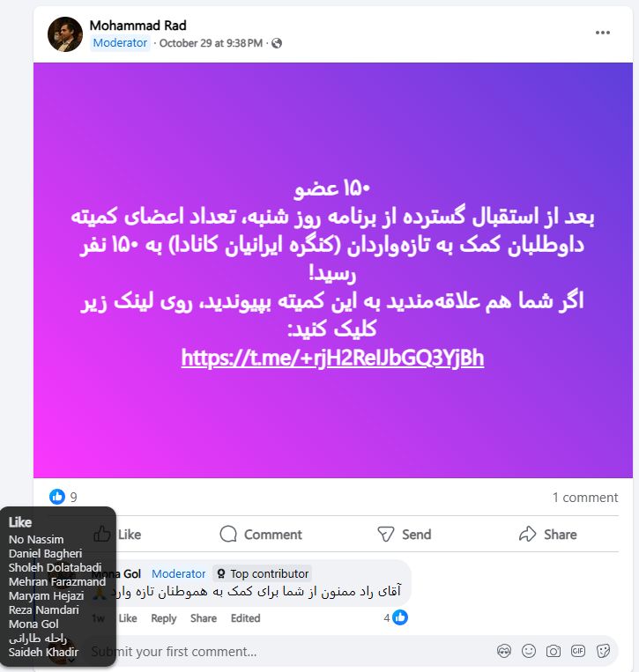Click the globe public audience icon

[x=277, y=43]
